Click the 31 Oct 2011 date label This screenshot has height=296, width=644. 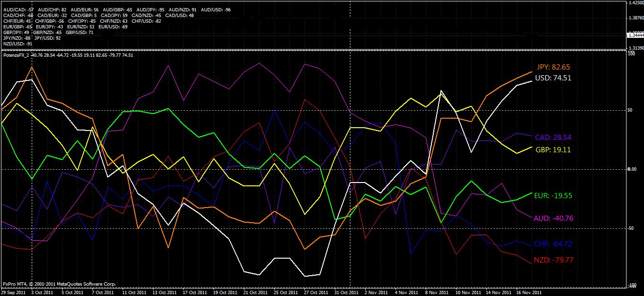(x=346, y=293)
